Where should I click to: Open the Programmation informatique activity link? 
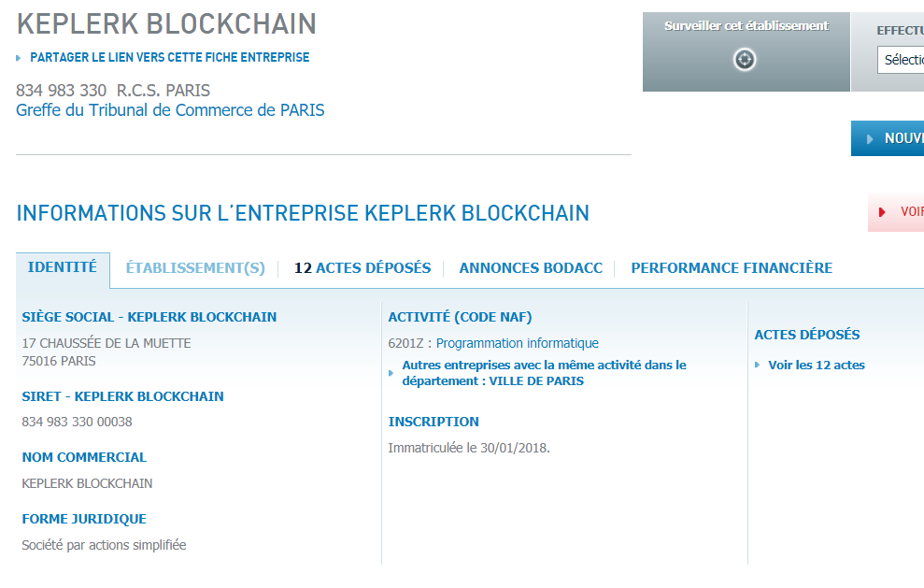[x=517, y=343]
